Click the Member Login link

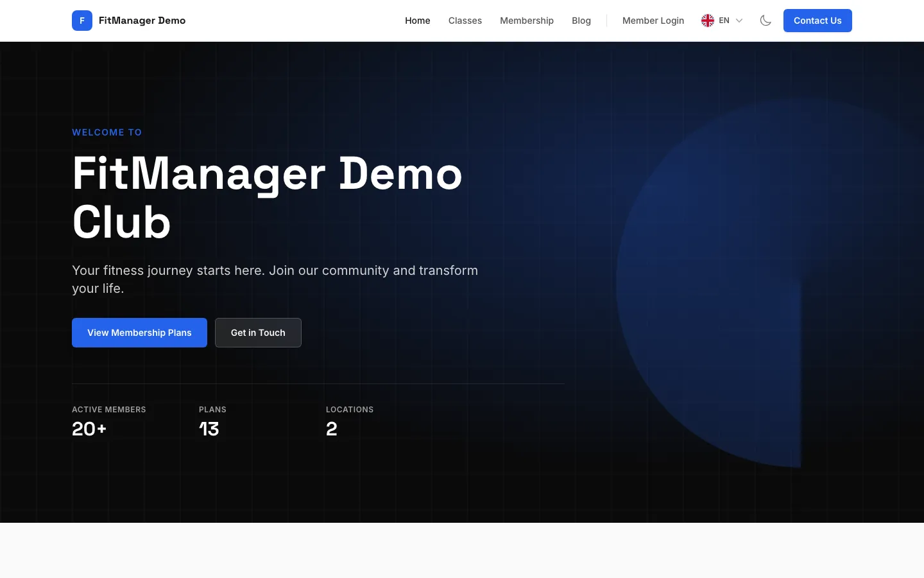[x=653, y=21]
